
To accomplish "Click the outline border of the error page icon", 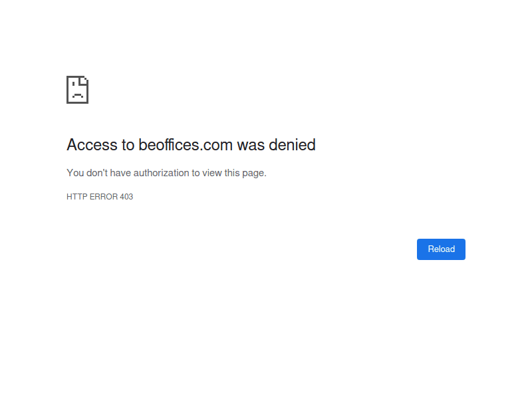I will coord(67,90).
